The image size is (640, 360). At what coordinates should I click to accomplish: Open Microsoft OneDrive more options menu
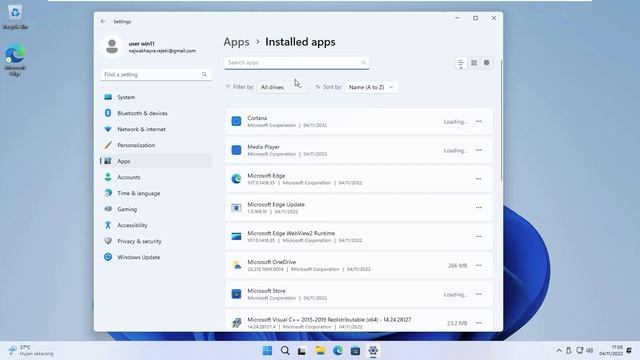[479, 265]
